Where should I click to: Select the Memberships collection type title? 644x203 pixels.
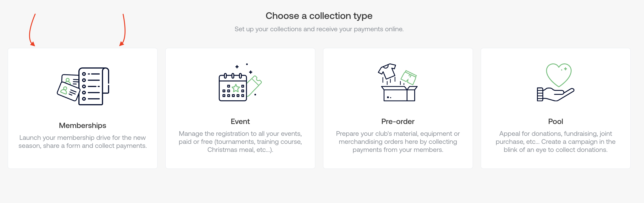pyautogui.click(x=82, y=125)
